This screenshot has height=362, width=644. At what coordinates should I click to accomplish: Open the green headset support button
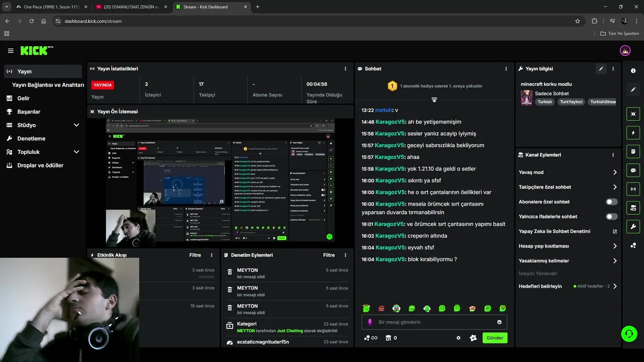628,333
